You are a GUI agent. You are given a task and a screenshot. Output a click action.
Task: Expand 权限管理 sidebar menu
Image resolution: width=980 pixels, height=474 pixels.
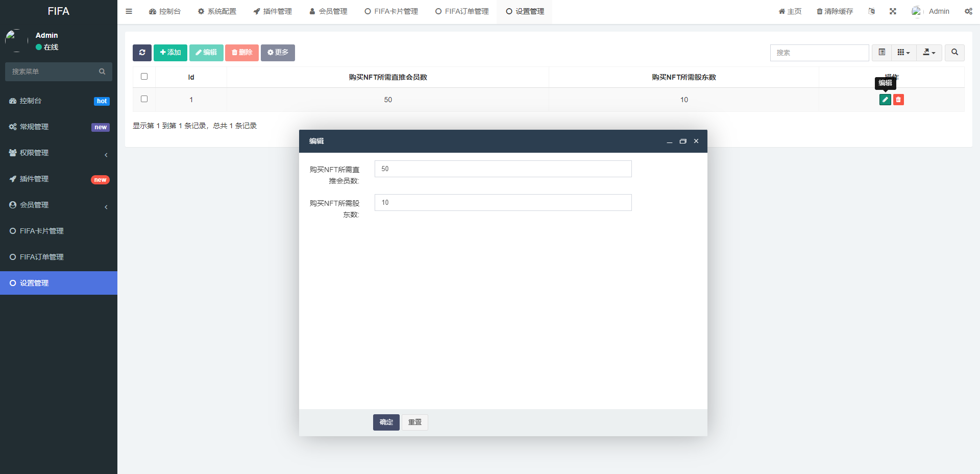tap(58, 153)
